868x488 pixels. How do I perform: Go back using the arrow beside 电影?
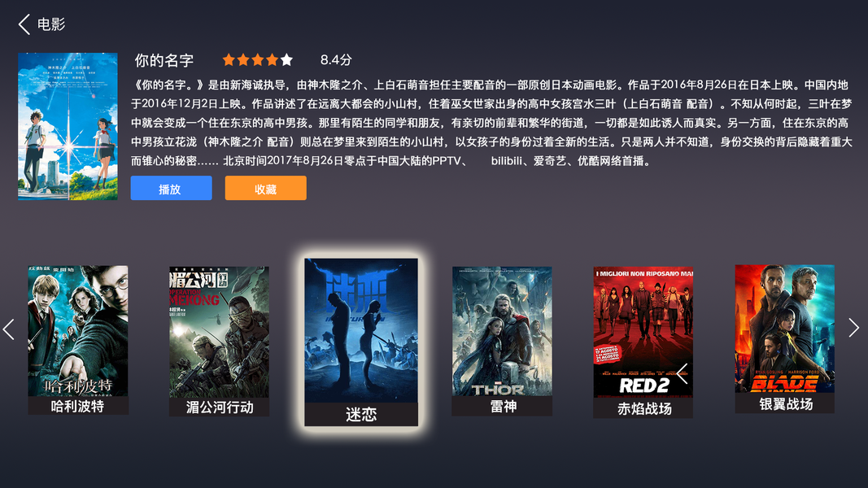pos(24,24)
